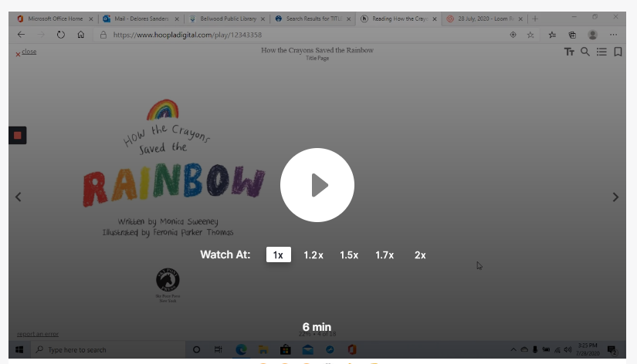Open Office app from taskbar
This screenshot has height=364, width=637.
coord(352,349)
